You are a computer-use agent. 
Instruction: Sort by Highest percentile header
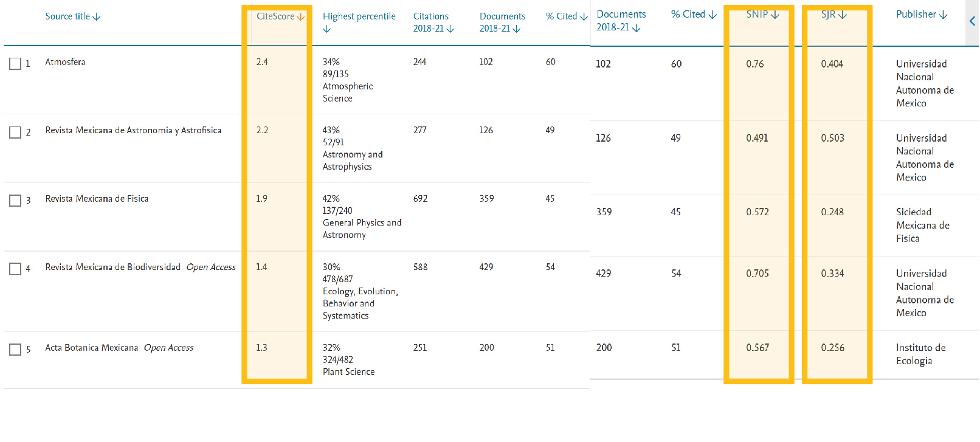[359, 22]
